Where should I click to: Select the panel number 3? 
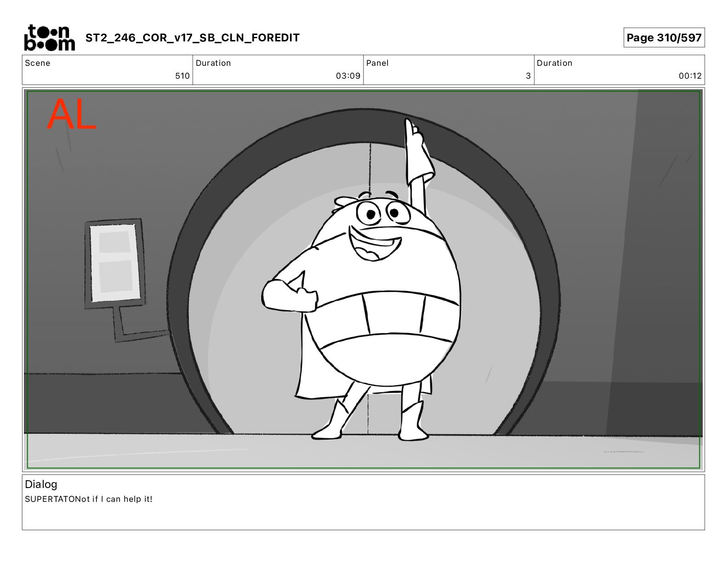coord(529,76)
